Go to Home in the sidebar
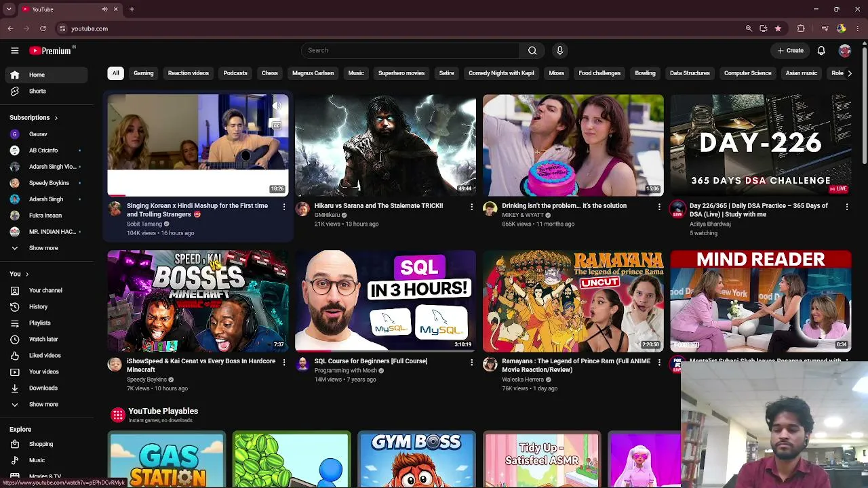Viewport: 868px width, 488px height. tap(45, 75)
